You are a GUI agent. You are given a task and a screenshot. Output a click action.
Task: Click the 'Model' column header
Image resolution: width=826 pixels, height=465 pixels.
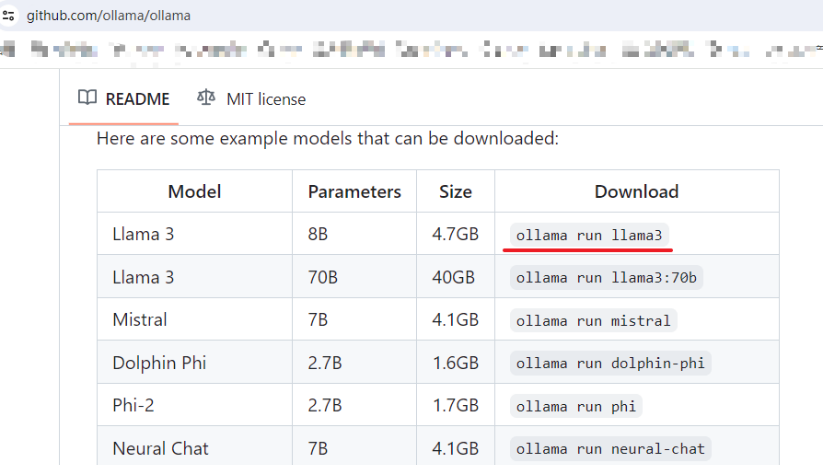point(194,192)
